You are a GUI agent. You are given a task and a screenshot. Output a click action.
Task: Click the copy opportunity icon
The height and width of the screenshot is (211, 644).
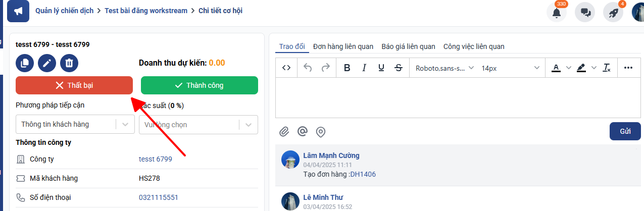[24, 63]
